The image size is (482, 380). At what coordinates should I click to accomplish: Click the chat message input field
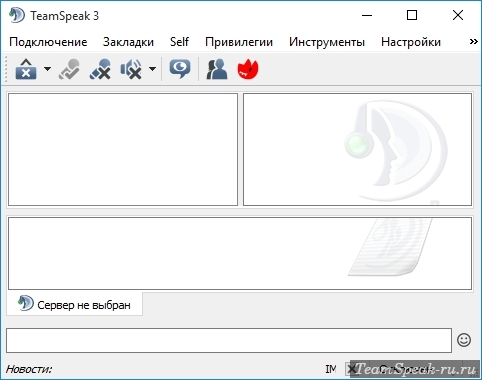(x=229, y=340)
